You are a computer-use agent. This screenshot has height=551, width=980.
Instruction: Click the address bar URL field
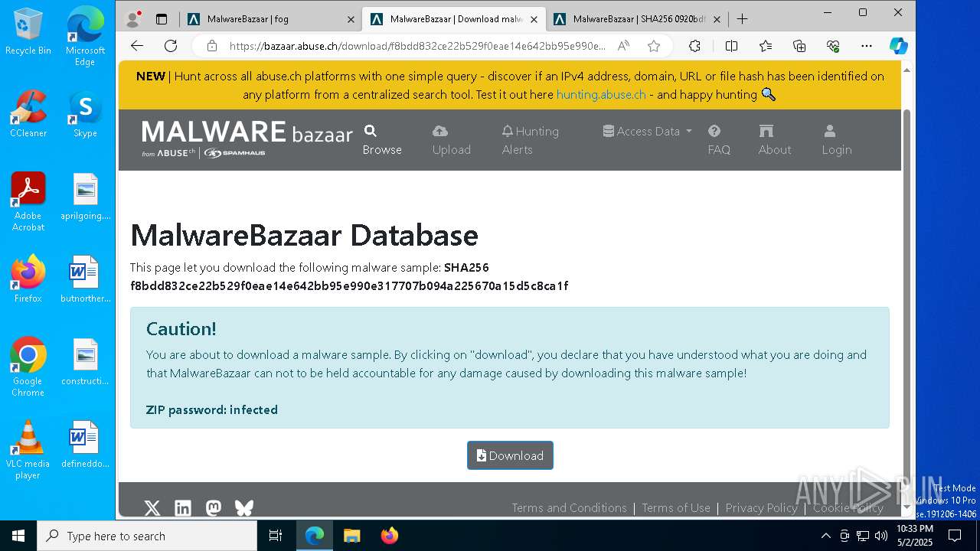[417, 46]
